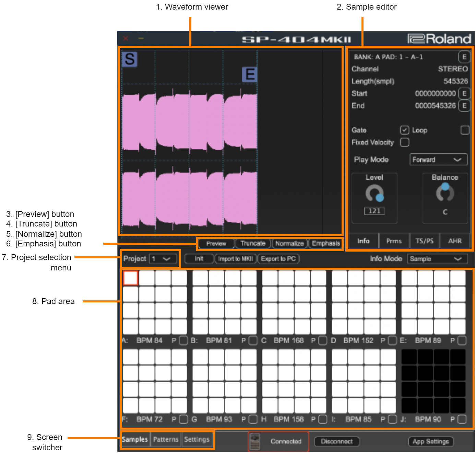Click bottom-right pad of bank D
Viewport: 476px width, 453px height.
[x=388, y=327]
